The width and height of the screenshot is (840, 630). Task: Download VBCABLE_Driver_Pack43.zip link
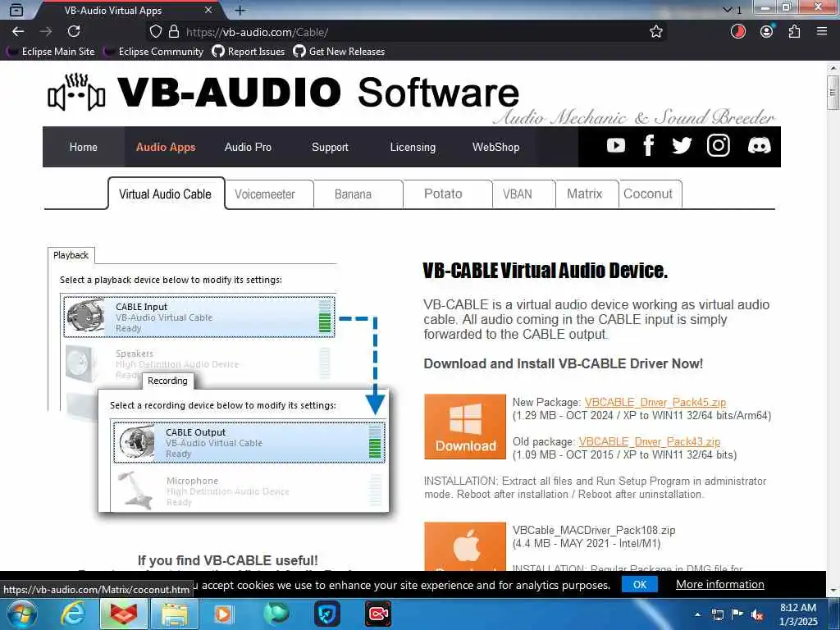coord(650,442)
